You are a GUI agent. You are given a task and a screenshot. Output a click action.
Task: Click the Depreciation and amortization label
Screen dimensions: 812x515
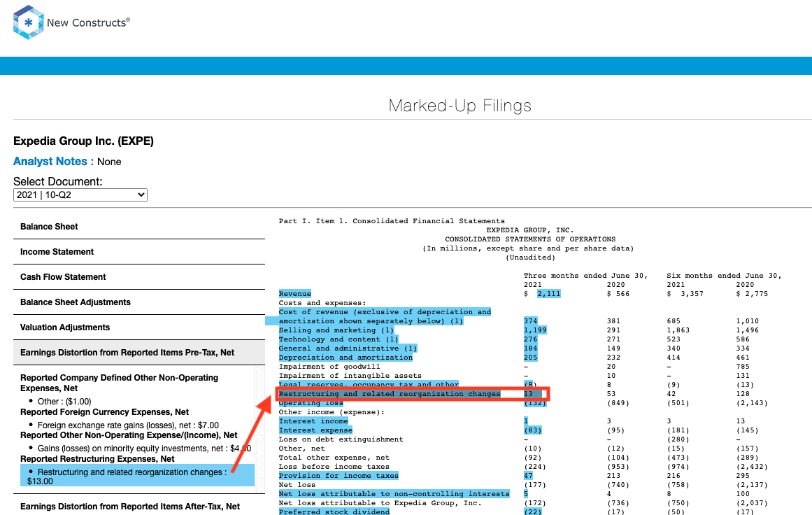coord(346,358)
